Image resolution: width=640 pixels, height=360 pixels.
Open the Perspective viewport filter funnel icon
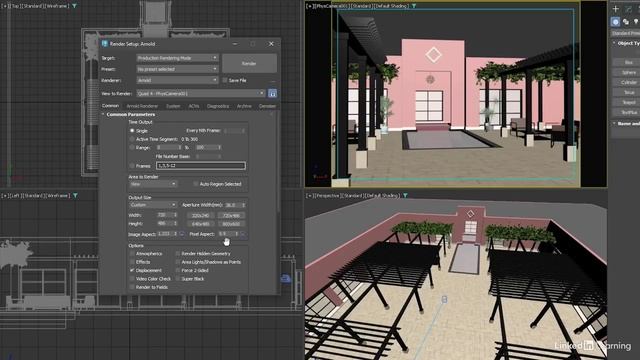(405, 196)
